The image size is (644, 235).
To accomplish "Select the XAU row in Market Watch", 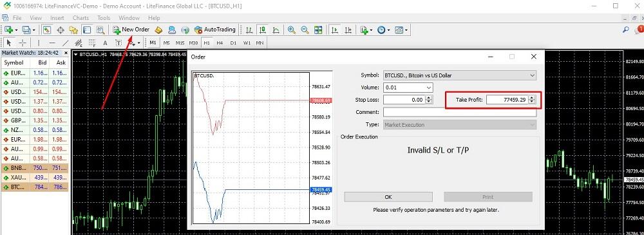I will [35, 178].
